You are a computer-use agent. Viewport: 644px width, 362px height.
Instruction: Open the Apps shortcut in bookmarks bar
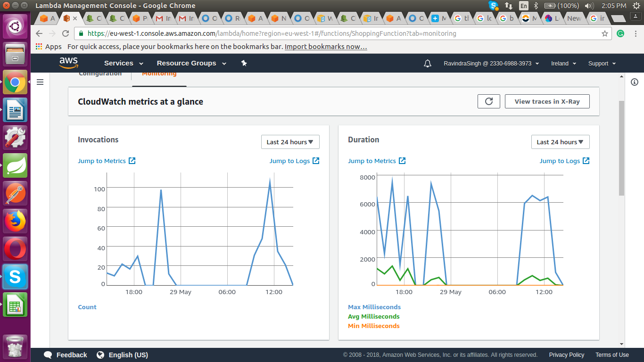(x=49, y=47)
